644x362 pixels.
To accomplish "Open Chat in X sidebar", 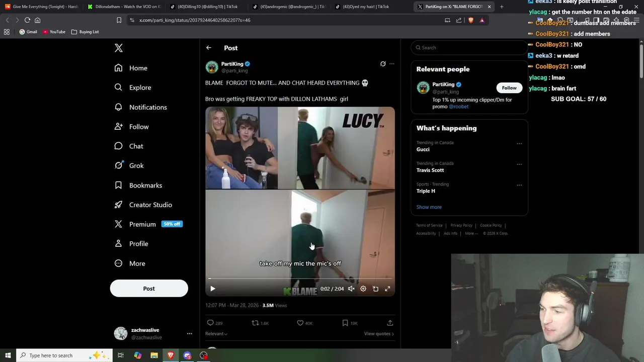I will 129,146.
